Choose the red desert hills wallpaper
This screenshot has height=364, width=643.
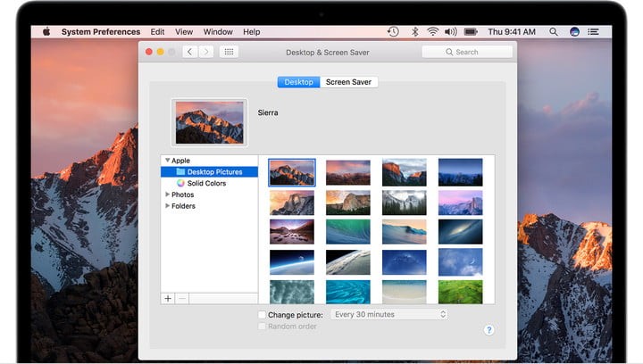348,172
